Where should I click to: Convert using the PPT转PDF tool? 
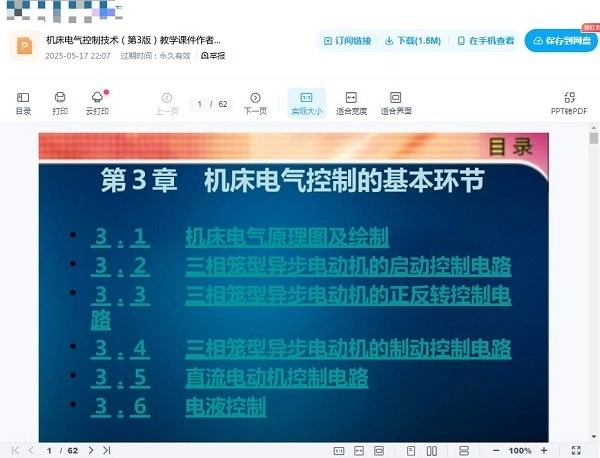(x=569, y=102)
